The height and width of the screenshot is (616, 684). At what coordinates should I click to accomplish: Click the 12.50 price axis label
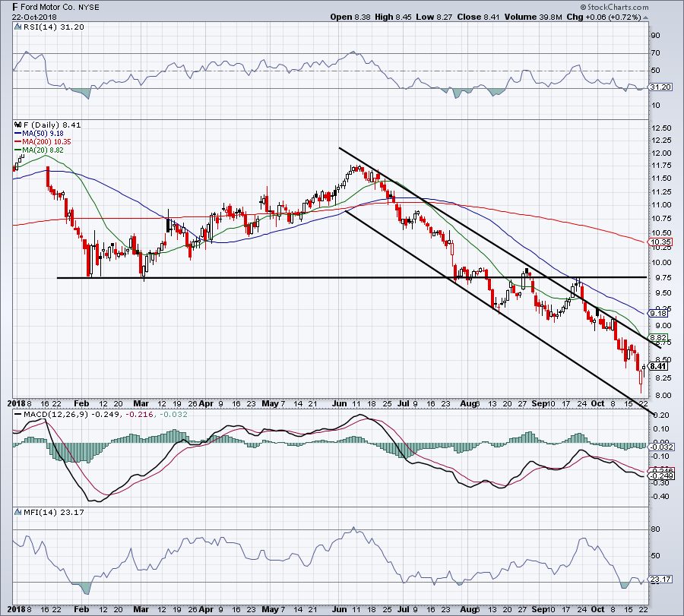pos(661,128)
